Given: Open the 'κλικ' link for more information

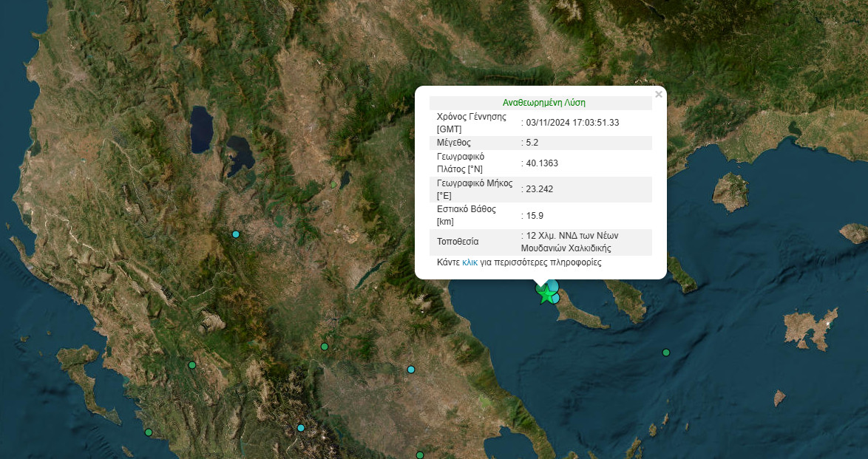Looking at the screenshot, I should [x=469, y=262].
